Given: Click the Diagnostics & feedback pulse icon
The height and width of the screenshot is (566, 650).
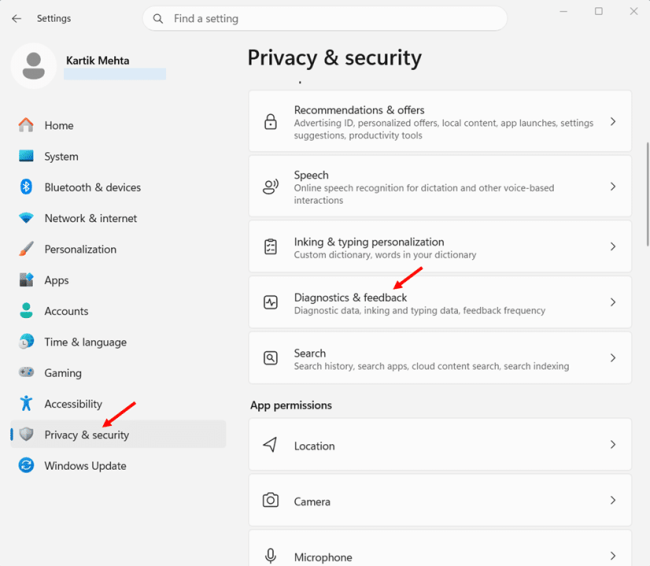Looking at the screenshot, I should pyautogui.click(x=271, y=302).
